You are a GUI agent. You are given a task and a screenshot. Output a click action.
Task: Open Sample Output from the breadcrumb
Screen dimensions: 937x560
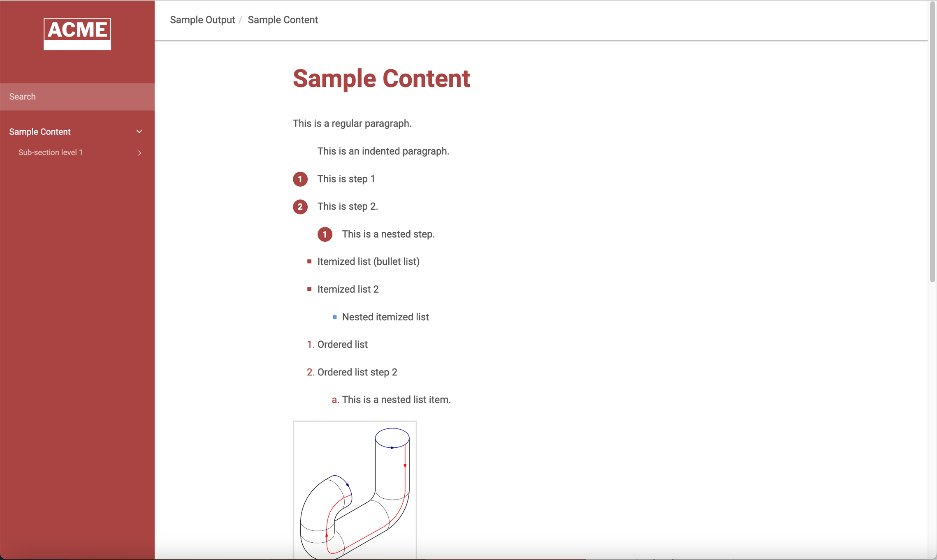pos(202,20)
